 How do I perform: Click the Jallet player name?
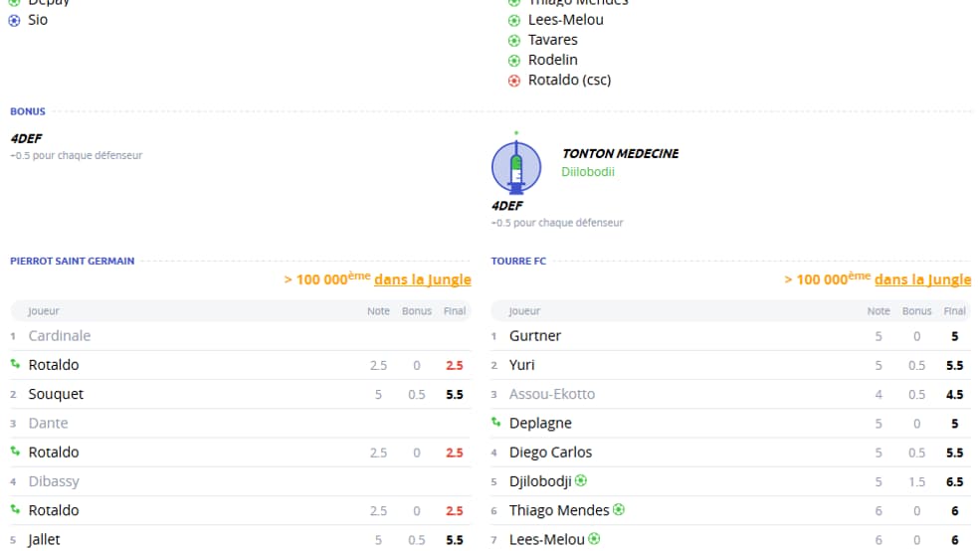click(45, 539)
